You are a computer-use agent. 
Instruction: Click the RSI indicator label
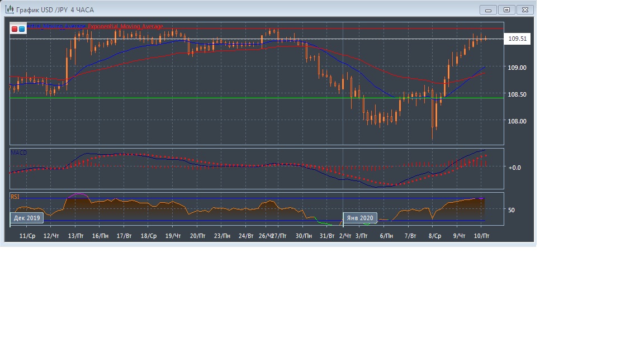coord(15,197)
